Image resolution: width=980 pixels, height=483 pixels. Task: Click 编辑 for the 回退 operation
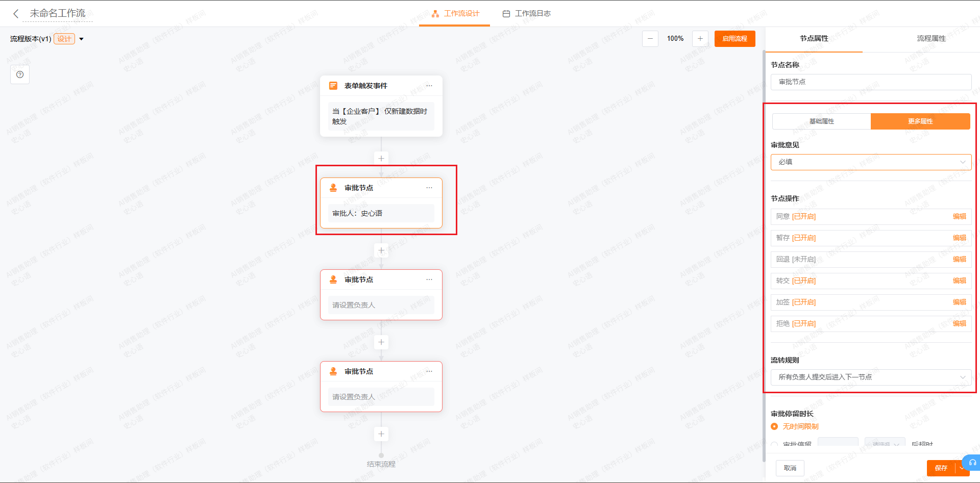pyautogui.click(x=959, y=259)
